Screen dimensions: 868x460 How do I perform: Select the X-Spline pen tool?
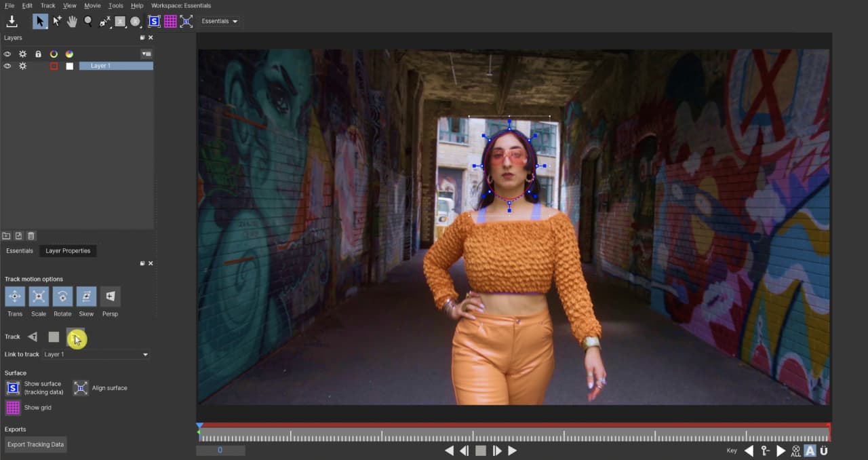coord(105,21)
